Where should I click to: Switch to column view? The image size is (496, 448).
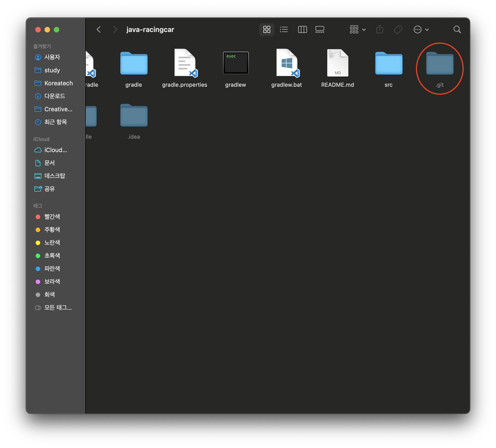click(302, 29)
